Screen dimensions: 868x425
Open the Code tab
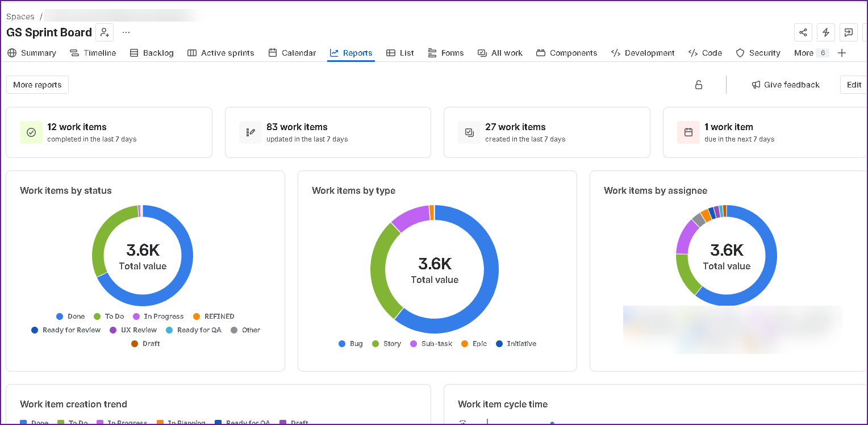tap(705, 53)
